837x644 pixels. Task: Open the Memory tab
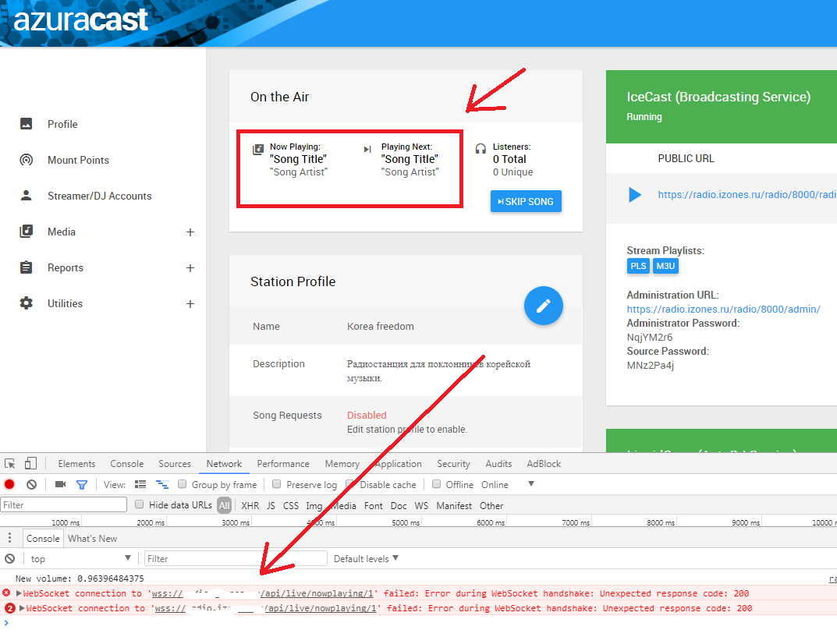[342, 464]
